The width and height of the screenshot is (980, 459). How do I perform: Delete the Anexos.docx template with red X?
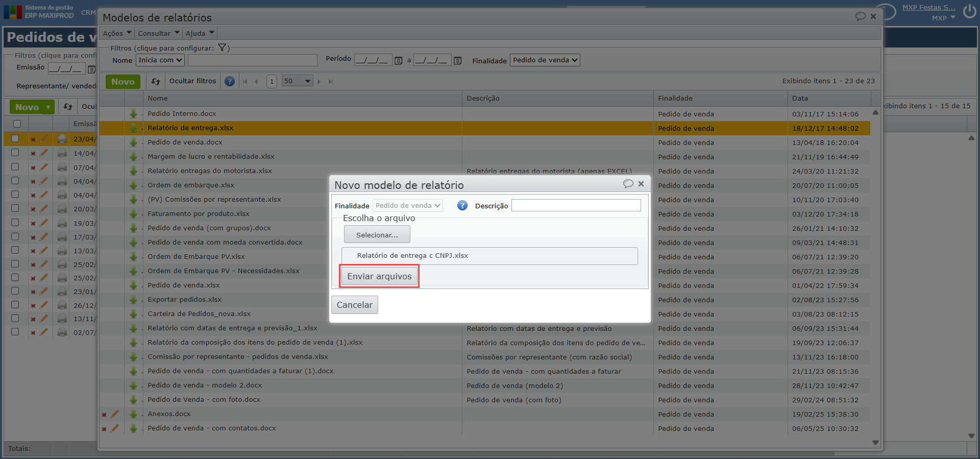pos(104,415)
